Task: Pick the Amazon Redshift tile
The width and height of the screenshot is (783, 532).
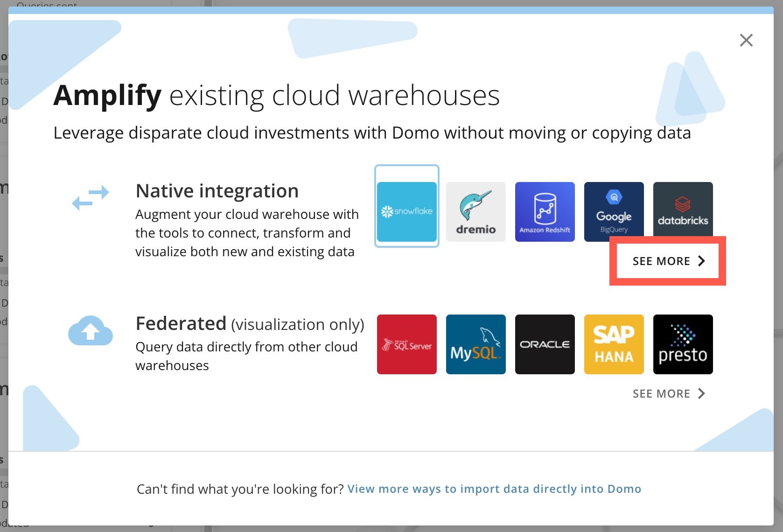Action: pos(545,212)
